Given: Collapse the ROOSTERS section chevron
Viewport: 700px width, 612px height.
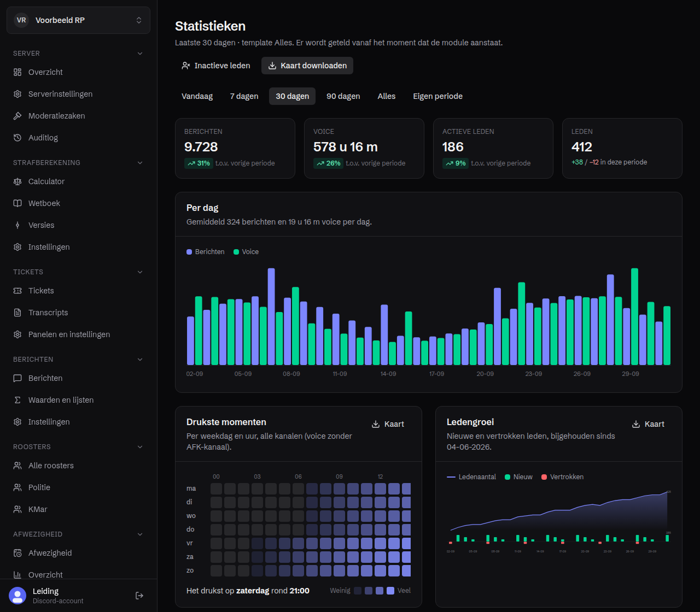Looking at the screenshot, I should point(140,447).
